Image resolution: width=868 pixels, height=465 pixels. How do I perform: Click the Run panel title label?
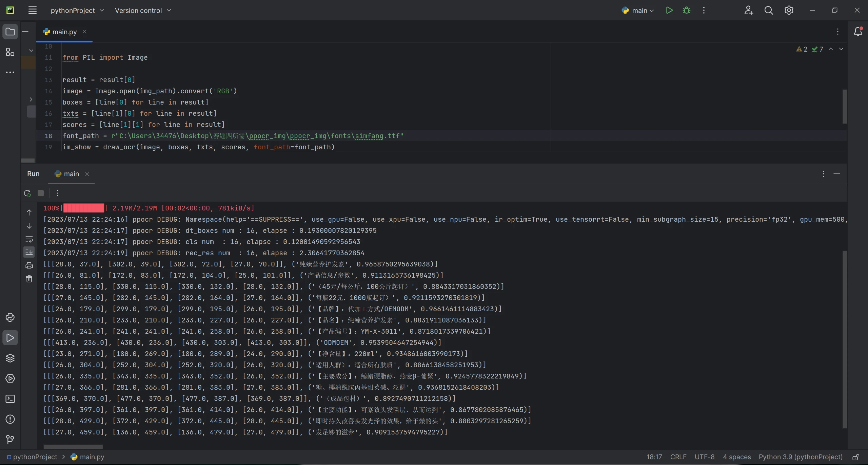33,174
